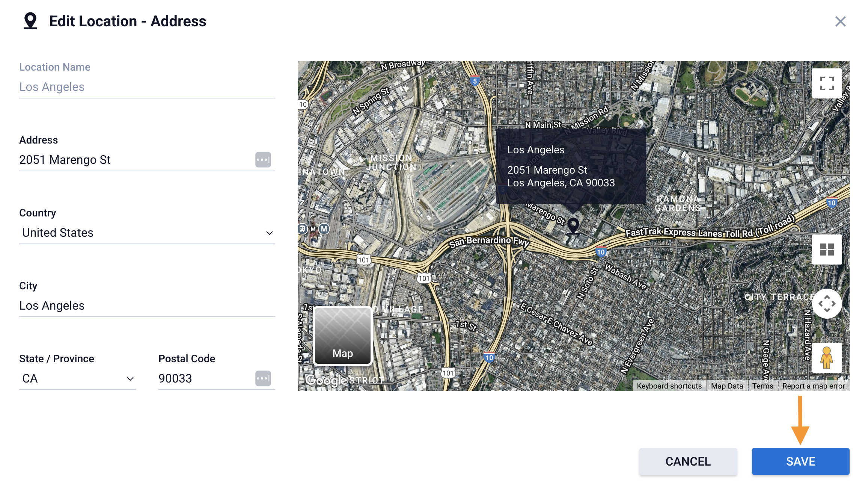The height and width of the screenshot is (490, 868).
Task: Close the Edit Location dialog
Action: (x=841, y=22)
